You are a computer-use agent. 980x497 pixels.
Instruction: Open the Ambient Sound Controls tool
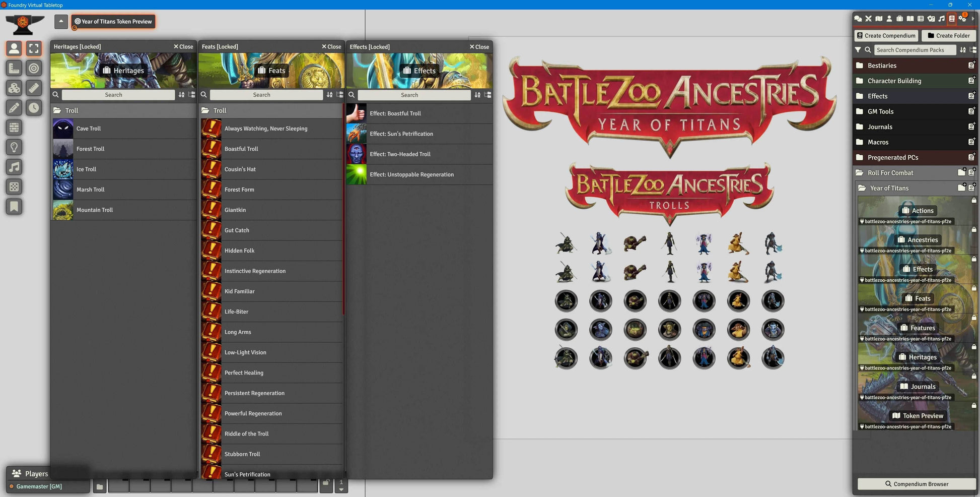click(x=14, y=167)
